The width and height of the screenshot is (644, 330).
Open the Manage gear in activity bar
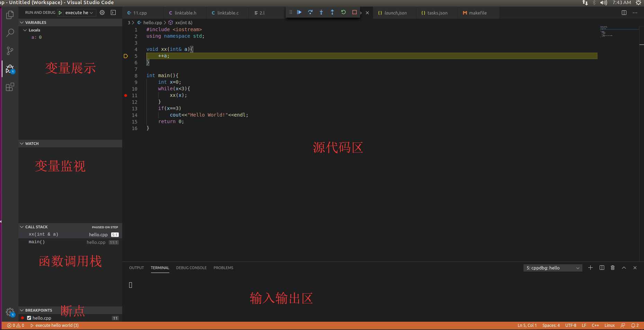[10, 312]
